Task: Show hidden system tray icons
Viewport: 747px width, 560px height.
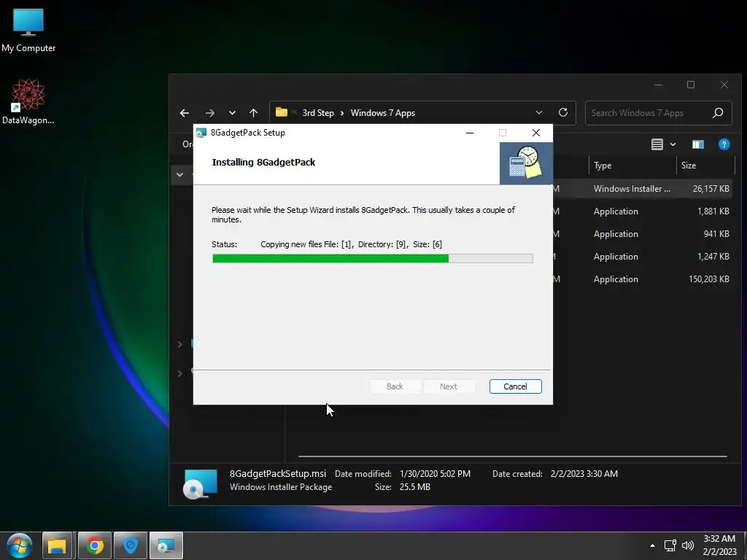Action: 652,545
